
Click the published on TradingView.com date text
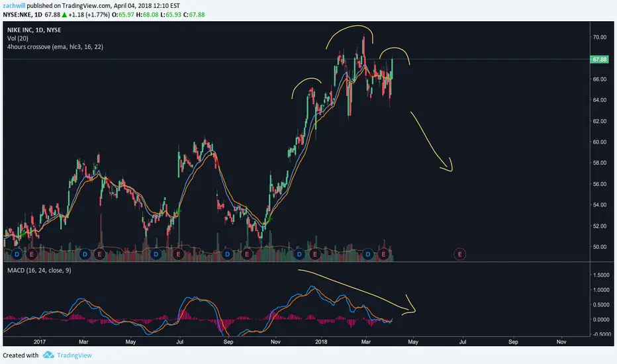tap(103, 6)
